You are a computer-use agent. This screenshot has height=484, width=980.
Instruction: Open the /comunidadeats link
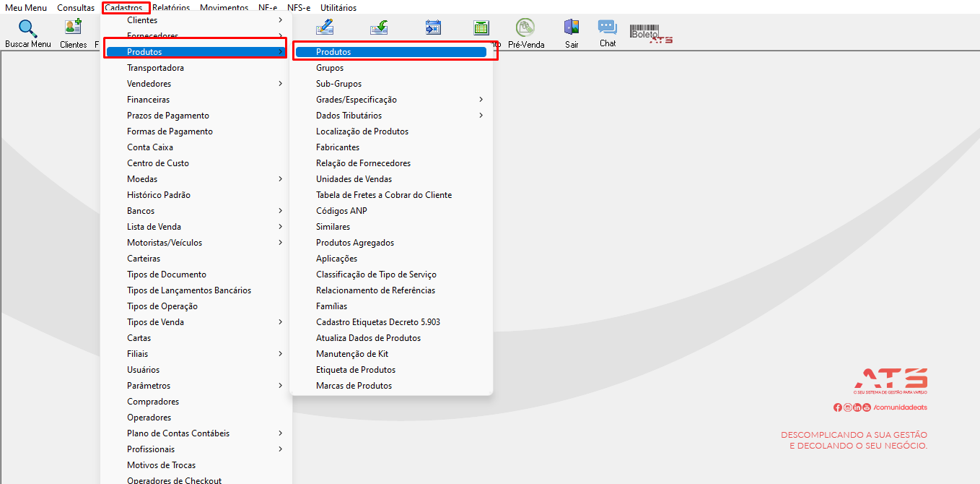click(900, 407)
